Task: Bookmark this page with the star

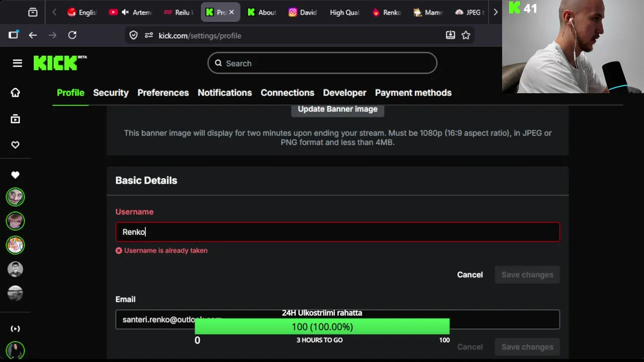Action: tap(466, 35)
